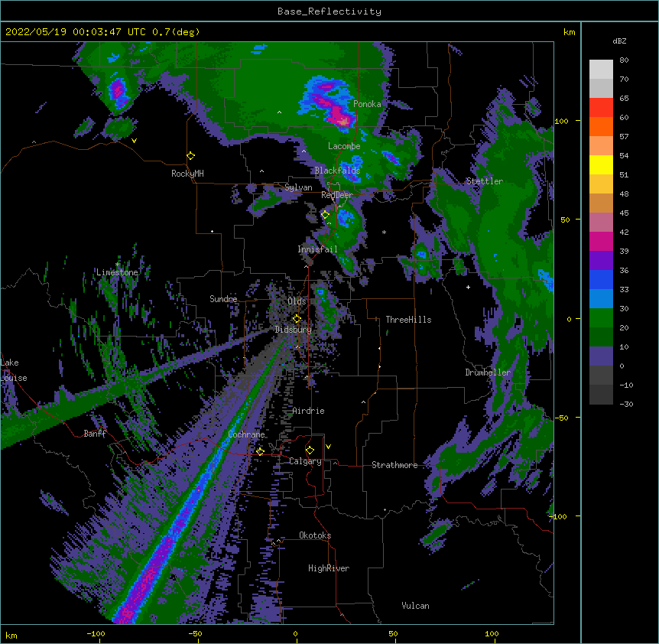Screen dimensions: 659x644
Task: Click the HighRiver label
Action: point(329,568)
